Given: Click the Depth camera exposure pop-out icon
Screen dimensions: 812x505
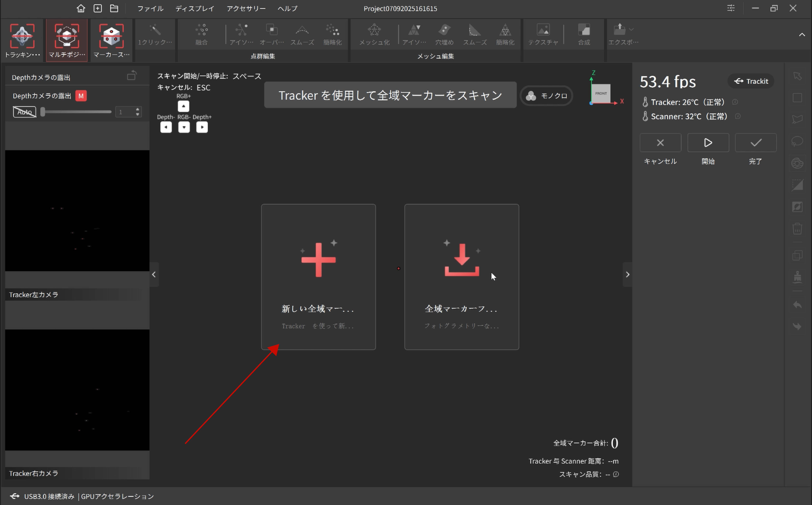Looking at the screenshot, I should [x=132, y=76].
